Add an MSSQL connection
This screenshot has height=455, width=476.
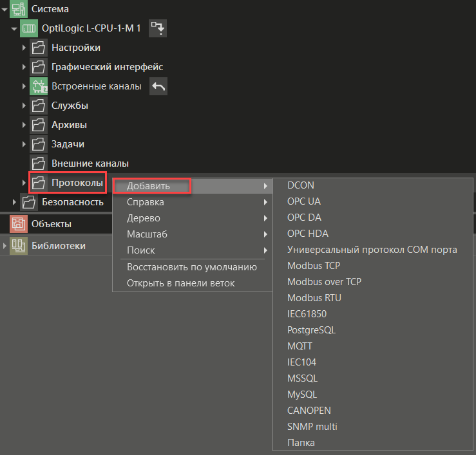pyautogui.click(x=373, y=378)
